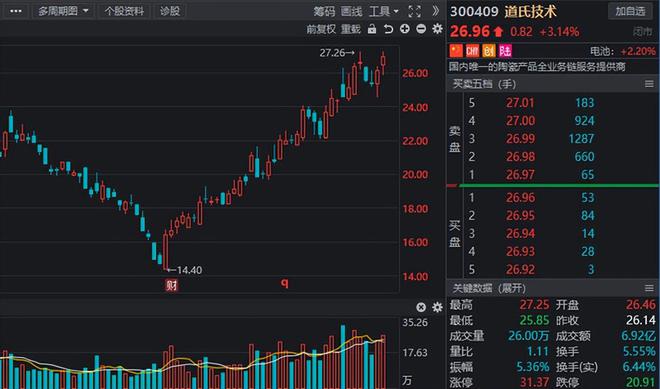
Task: Click sell level 2 price 26.98
Action: coord(520,157)
